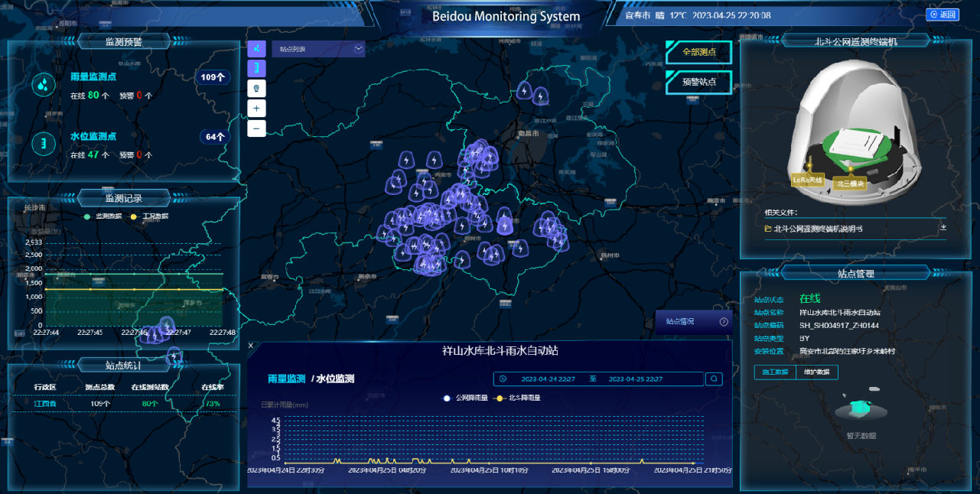This screenshot has height=494, width=980.
Task: Click the 64个 water level count badge
Action: click(215, 137)
